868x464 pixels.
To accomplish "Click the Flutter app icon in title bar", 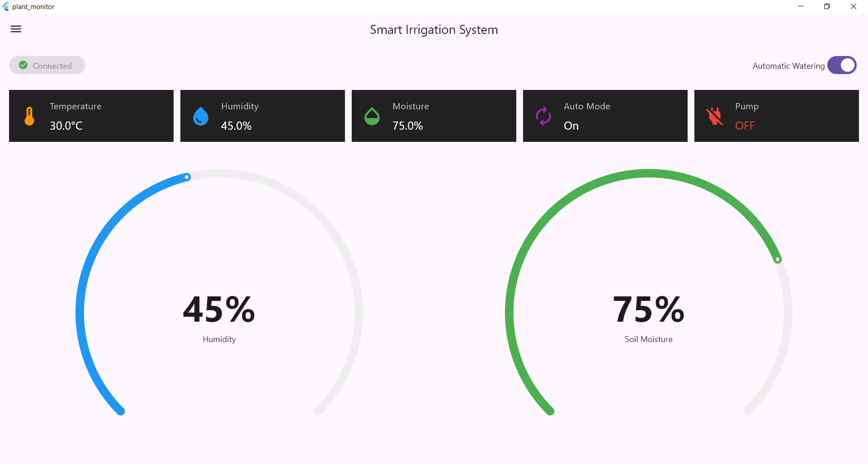I will click(x=6, y=6).
